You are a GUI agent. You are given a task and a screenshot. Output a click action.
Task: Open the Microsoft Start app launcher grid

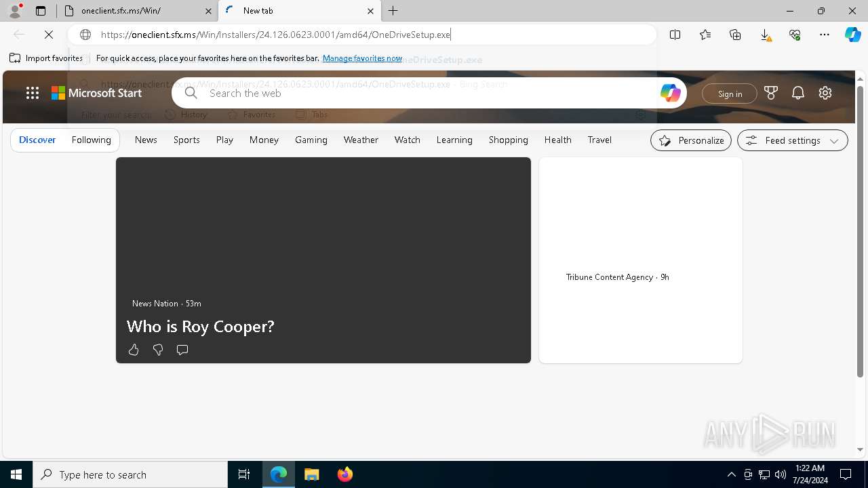coord(33,93)
